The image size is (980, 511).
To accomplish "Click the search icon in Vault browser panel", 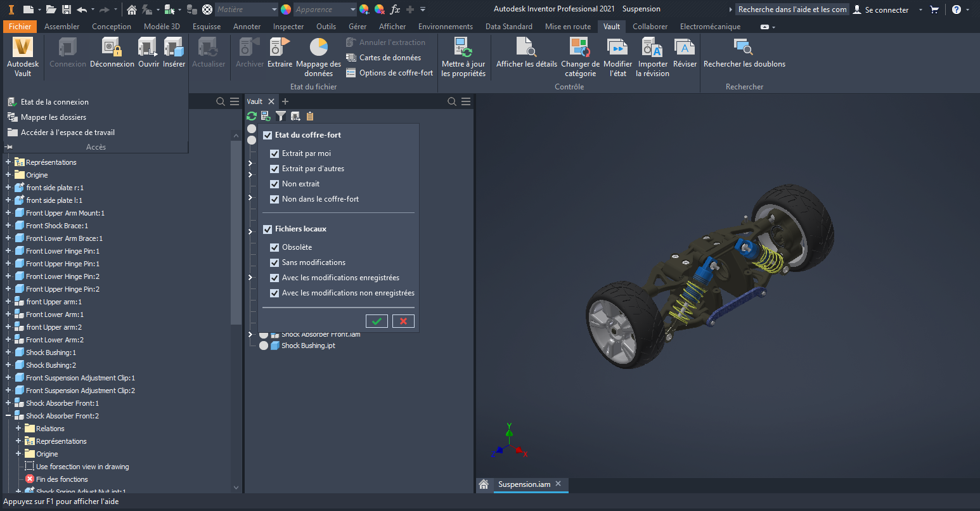I will tap(452, 101).
